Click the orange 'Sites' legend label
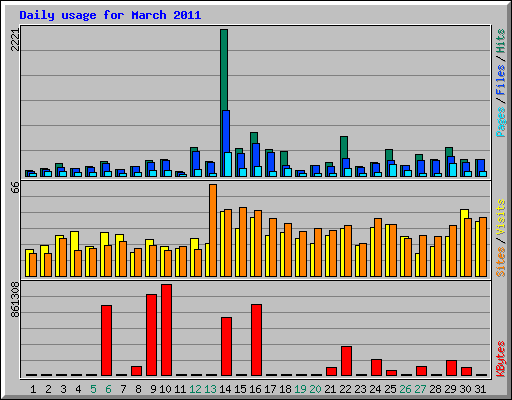 coord(501,262)
